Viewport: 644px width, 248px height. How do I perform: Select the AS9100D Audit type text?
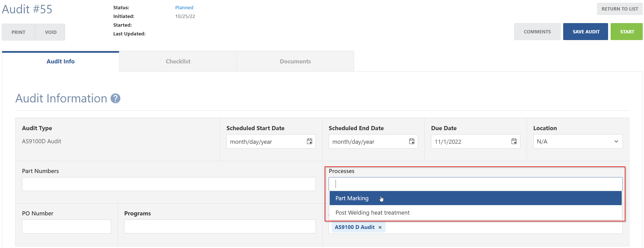coord(42,141)
